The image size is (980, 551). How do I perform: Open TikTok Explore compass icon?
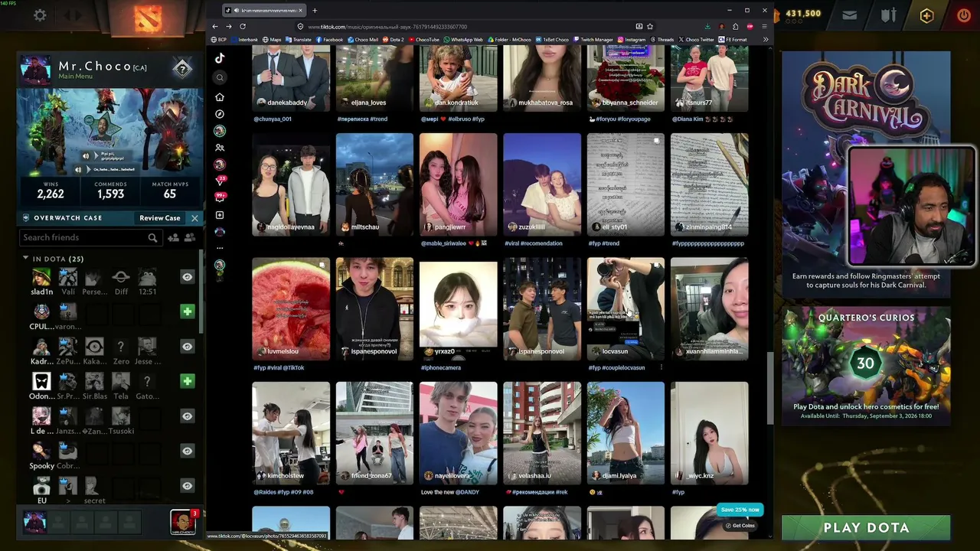tap(220, 114)
